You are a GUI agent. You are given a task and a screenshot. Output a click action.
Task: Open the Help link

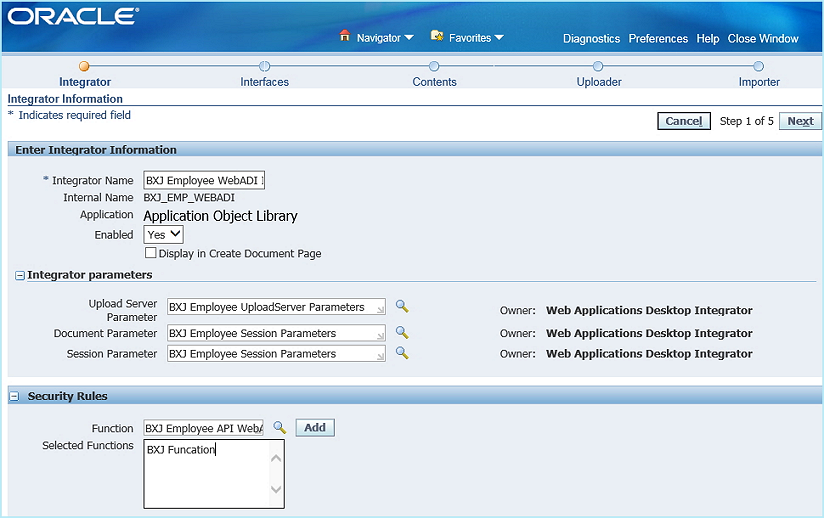click(x=707, y=38)
